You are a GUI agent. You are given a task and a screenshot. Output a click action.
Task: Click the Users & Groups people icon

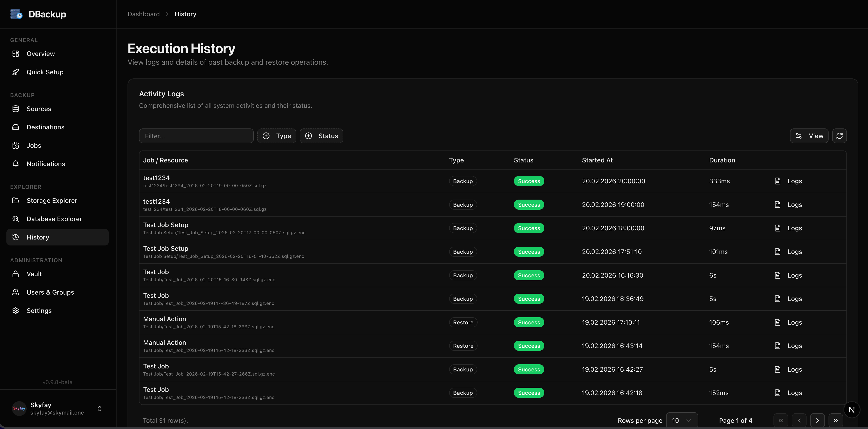tap(16, 292)
